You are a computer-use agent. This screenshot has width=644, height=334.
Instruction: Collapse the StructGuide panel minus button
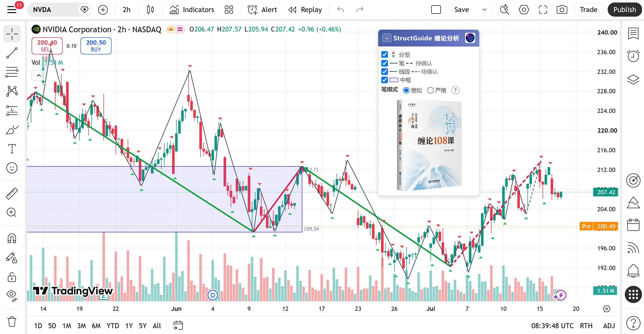387,38
